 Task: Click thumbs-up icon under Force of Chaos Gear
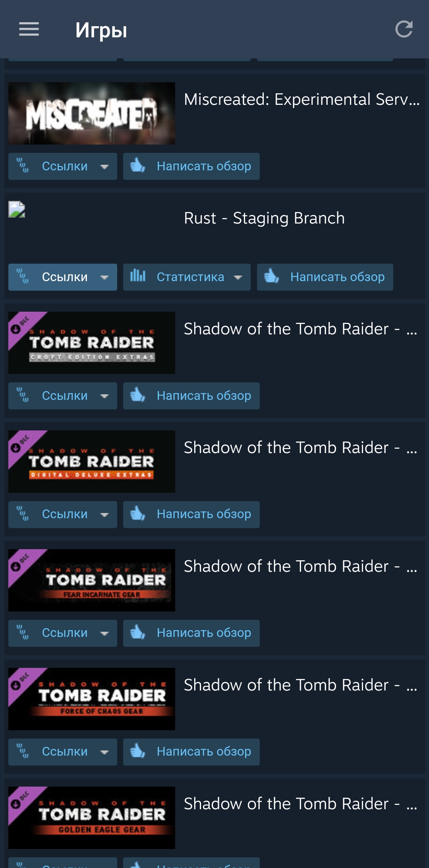point(138,750)
